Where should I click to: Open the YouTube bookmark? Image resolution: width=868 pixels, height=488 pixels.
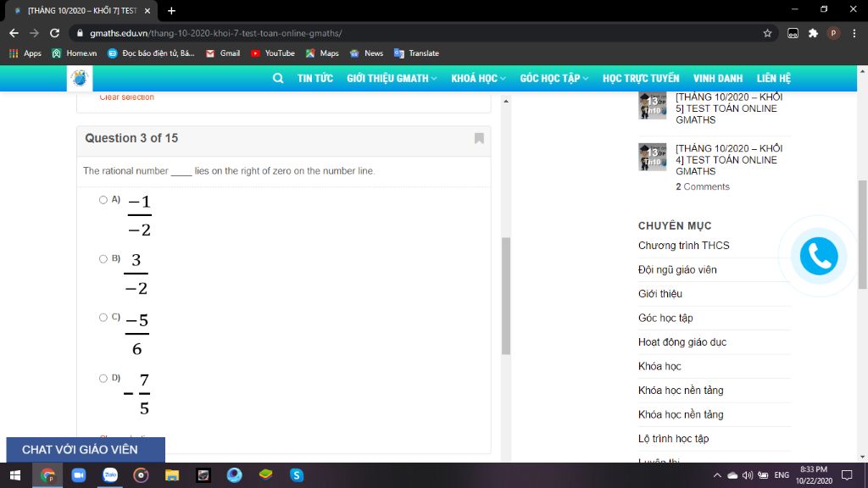[x=272, y=53]
